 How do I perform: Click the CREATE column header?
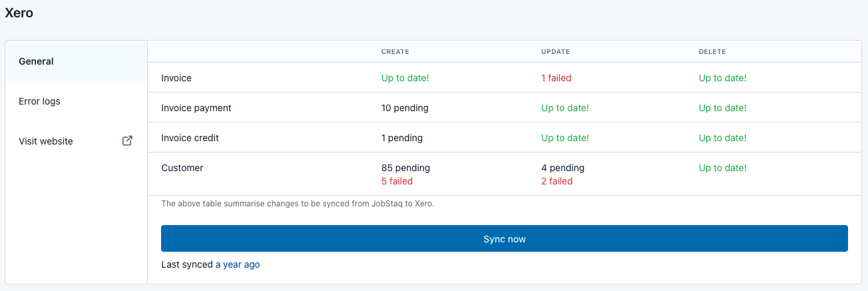click(x=395, y=51)
